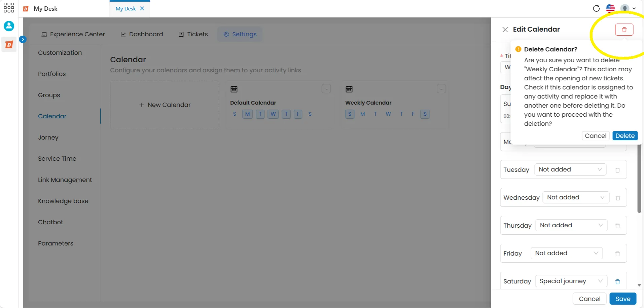Click the Edit Calendar panel scrollbar
This screenshot has width=644, height=308.
click(x=639, y=178)
